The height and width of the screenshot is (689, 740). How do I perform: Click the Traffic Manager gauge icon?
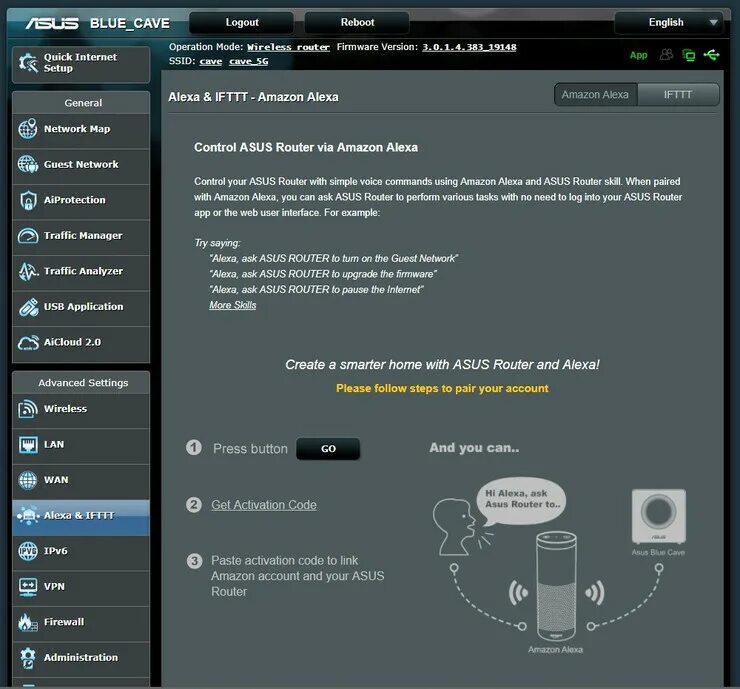(x=28, y=235)
